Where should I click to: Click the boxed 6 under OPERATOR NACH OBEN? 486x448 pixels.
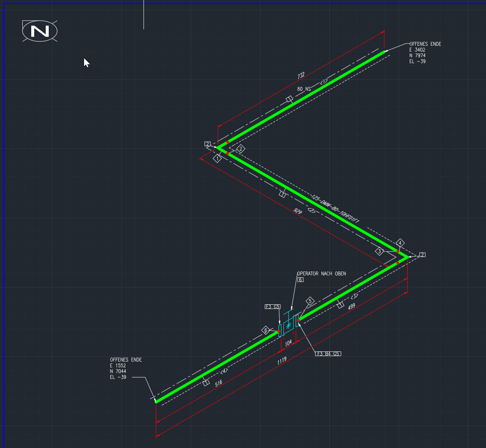point(300,280)
